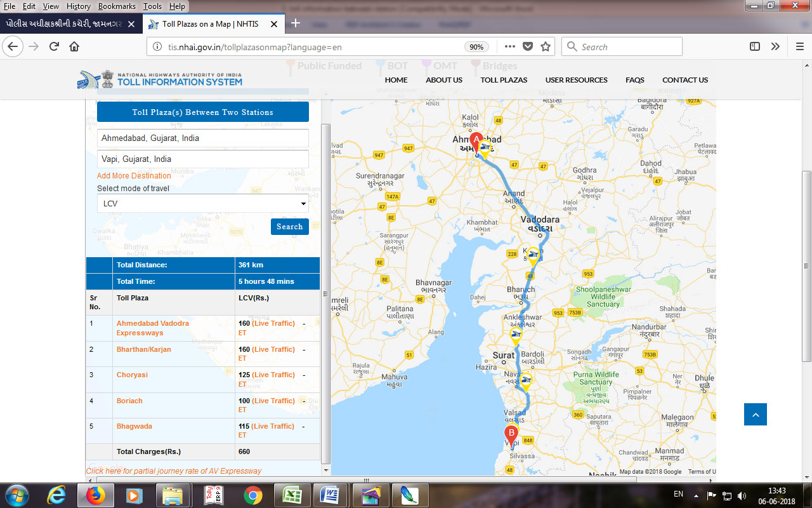Expand the toolbar overflow chevron
The image size is (812, 508).
(x=775, y=46)
